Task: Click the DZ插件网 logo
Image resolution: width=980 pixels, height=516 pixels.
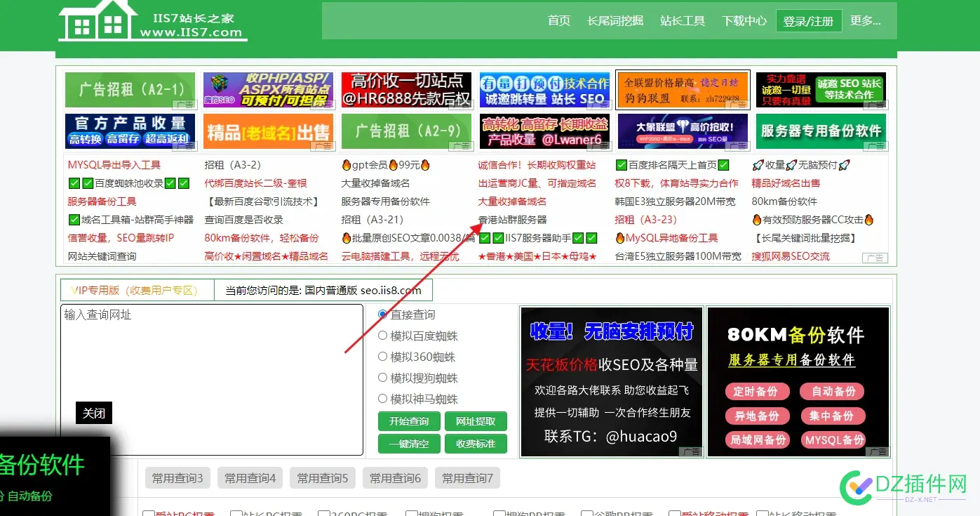Action: tap(904, 484)
